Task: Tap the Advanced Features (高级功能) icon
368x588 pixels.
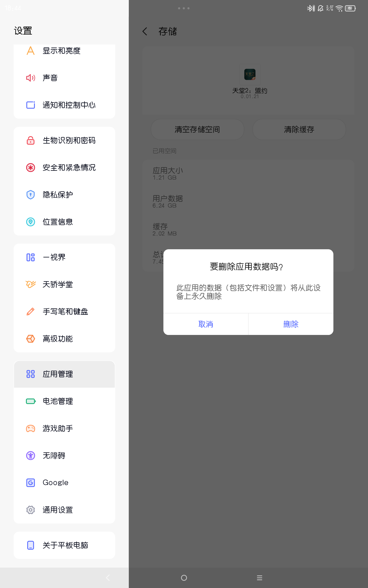Action: 30,339
